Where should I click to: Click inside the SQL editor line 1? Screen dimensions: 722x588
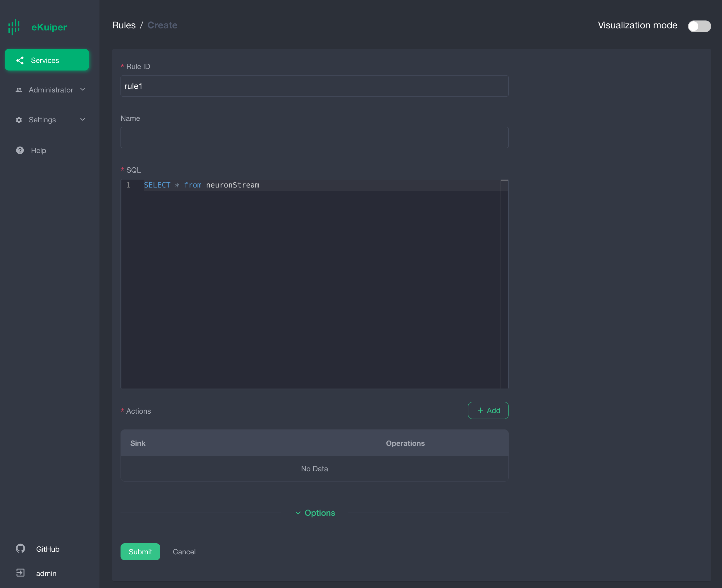(305, 185)
